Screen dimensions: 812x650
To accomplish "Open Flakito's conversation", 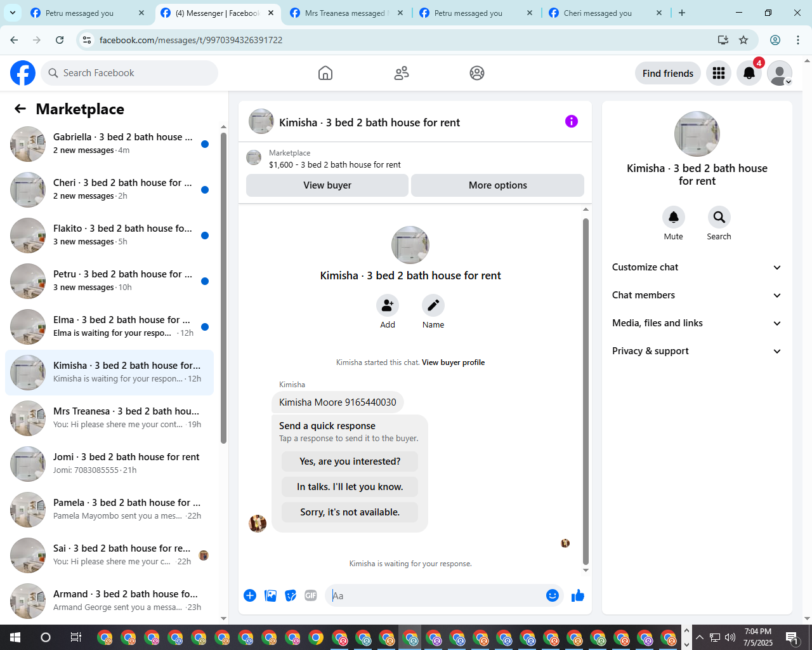I will pyautogui.click(x=110, y=235).
